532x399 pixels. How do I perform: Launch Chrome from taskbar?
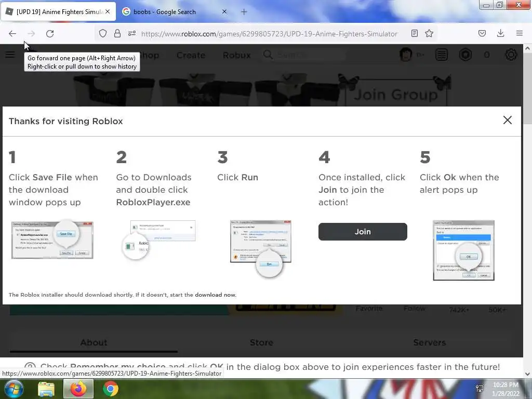click(x=111, y=389)
